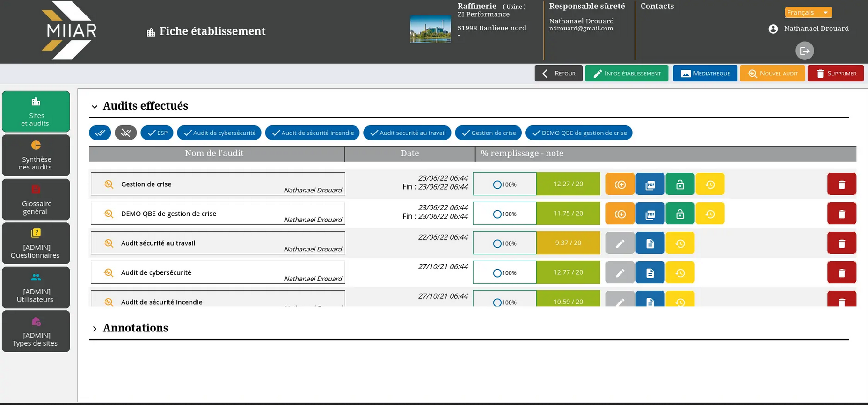The height and width of the screenshot is (405, 868).
Task: Open history icon for Gestion de crise
Action: pyautogui.click(x=710, y=184)
